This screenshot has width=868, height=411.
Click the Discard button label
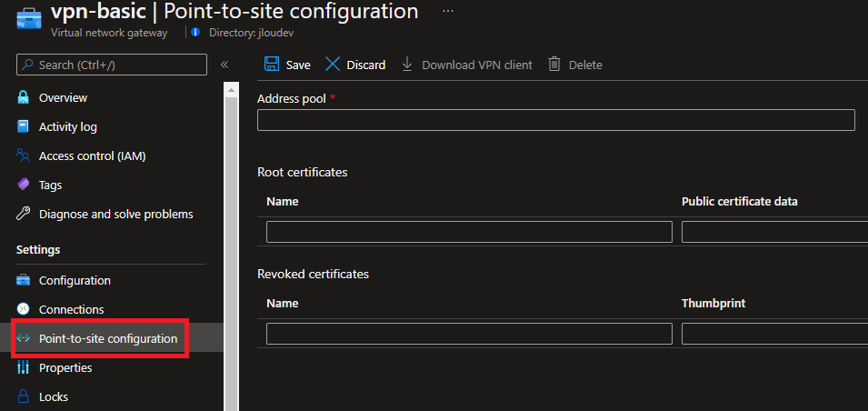[x=366, y=65]
